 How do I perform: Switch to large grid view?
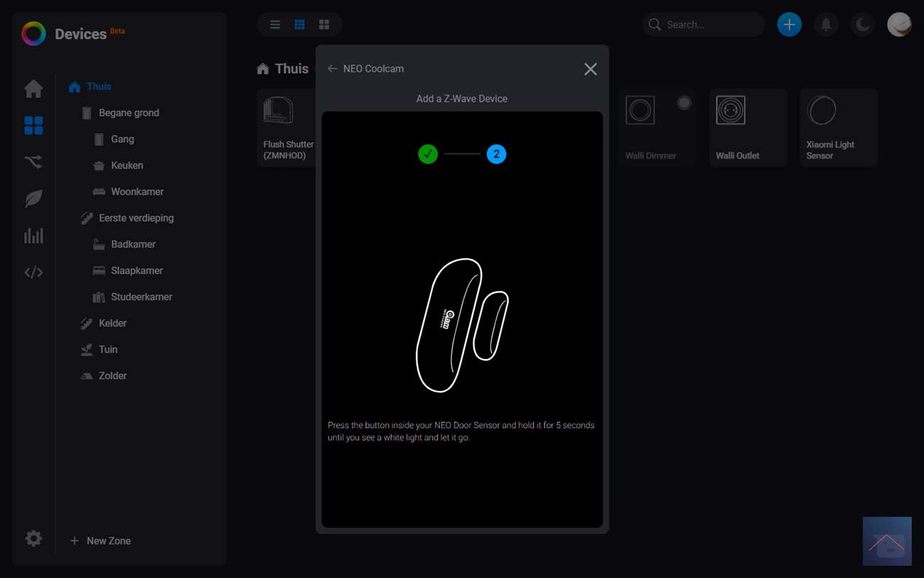[x=324, y=25]
